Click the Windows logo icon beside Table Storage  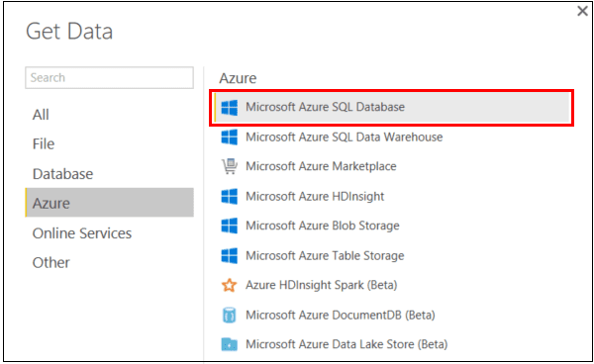click(230, 256)
